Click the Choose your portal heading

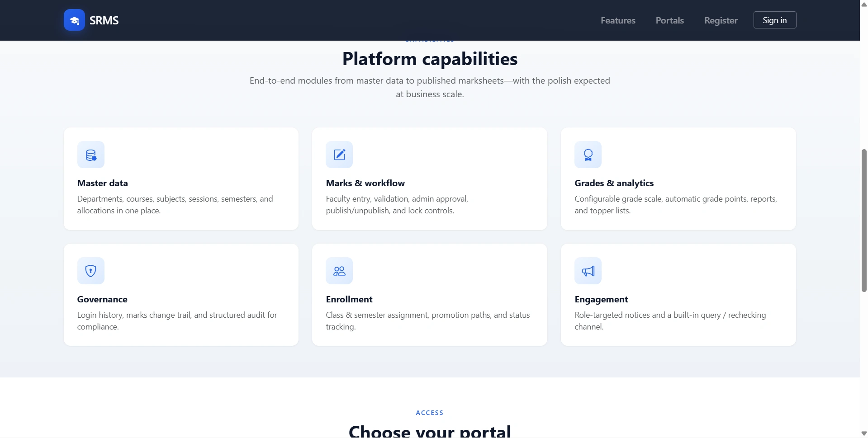pos(430,431)
